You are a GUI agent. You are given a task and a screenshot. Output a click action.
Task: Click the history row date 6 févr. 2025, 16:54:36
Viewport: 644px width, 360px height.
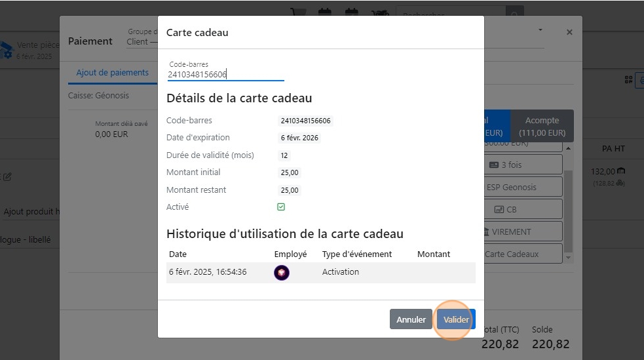tap(208, 272)
